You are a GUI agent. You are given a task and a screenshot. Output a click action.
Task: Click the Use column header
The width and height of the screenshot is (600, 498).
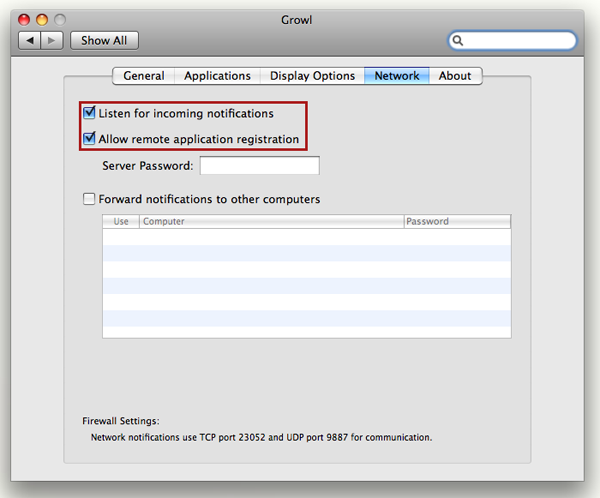point(121,221)
